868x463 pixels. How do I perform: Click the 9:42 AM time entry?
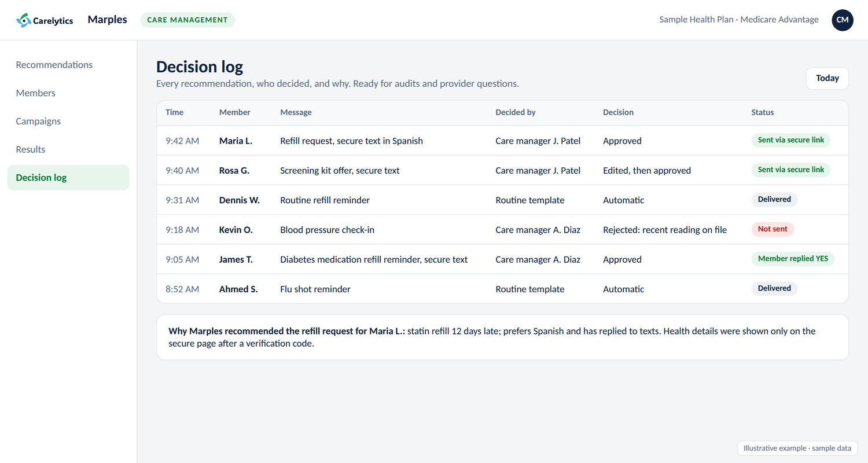click(182, 141)
